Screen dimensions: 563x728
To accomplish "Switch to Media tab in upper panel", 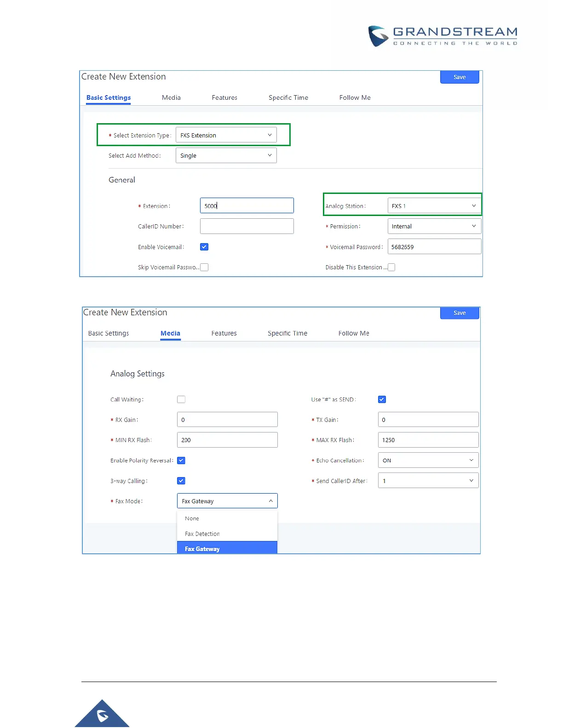I will [x=171, y=97].
